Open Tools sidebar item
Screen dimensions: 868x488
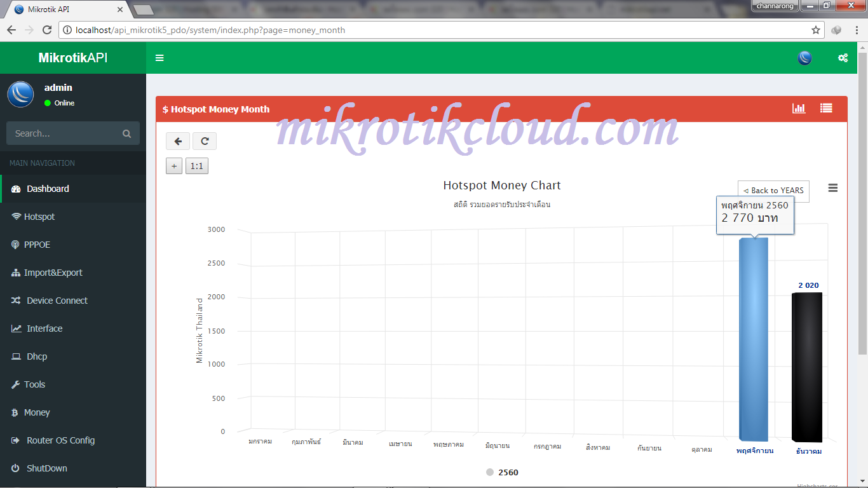pos(73,384)
